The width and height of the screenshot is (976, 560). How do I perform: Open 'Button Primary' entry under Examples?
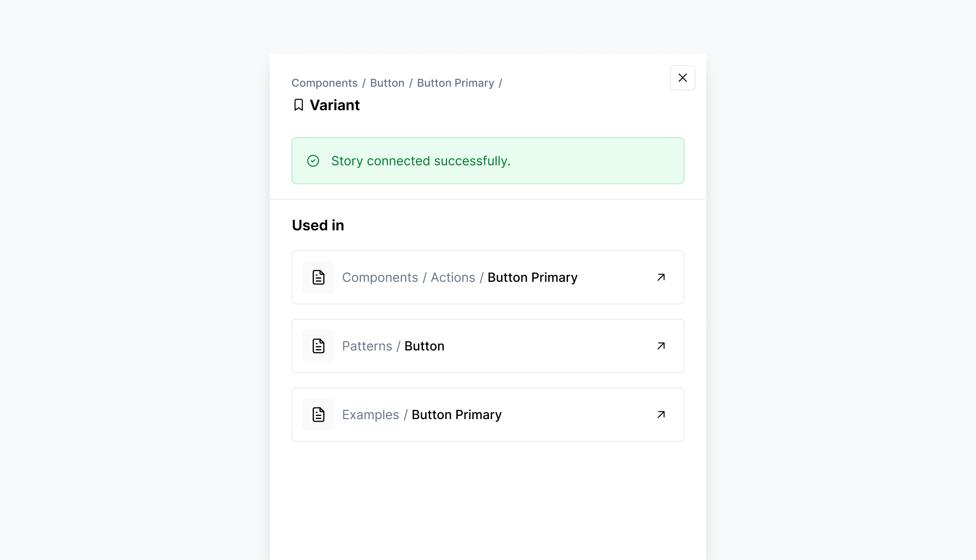click(x=456, y=415)
